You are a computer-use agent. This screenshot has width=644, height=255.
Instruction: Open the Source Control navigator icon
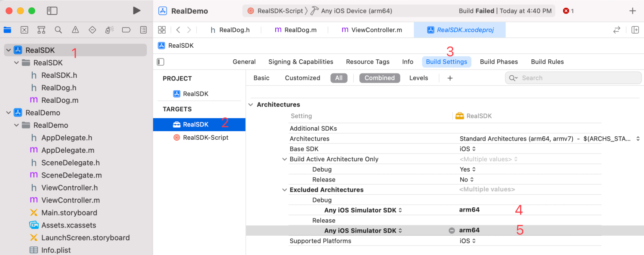tap(24, 30)
